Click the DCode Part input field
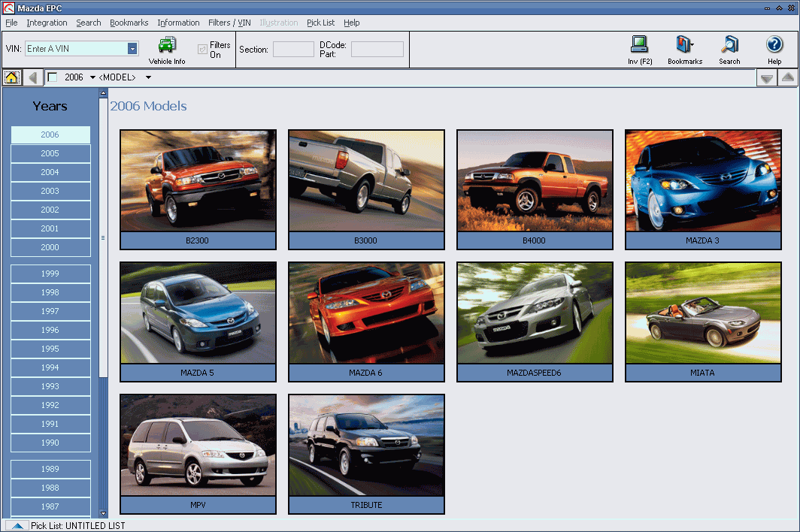Screen dimensions: 800x532 377,50
